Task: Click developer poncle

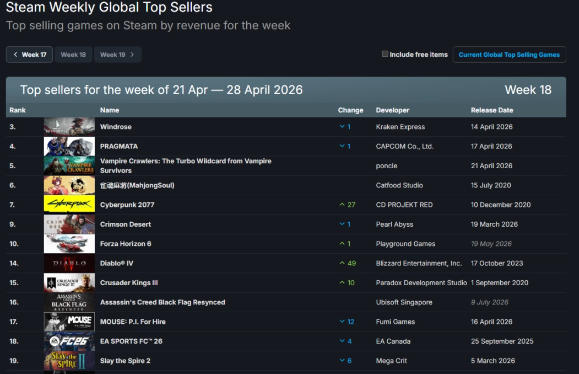Action: click(387, 166)
